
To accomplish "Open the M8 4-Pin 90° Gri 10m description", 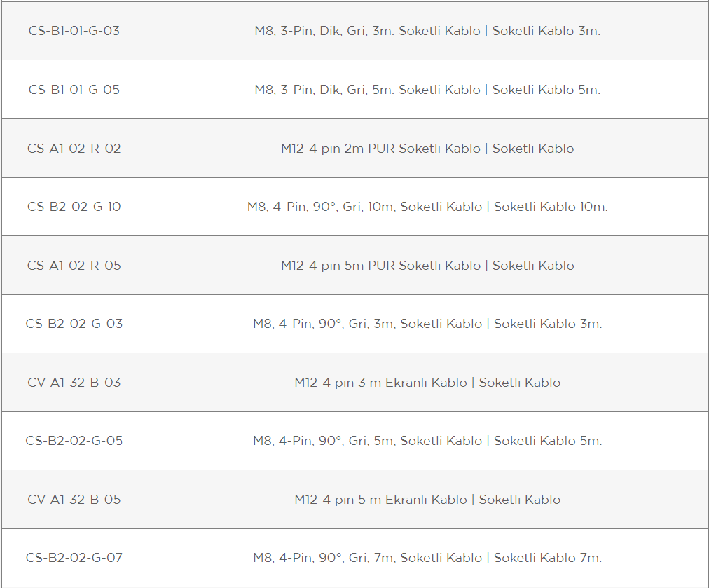I will point(427,207).
